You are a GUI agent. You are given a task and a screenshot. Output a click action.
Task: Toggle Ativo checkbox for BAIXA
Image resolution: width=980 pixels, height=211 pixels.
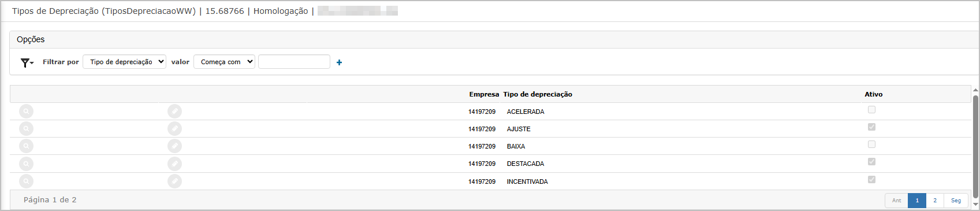click(x=871, y=144)
